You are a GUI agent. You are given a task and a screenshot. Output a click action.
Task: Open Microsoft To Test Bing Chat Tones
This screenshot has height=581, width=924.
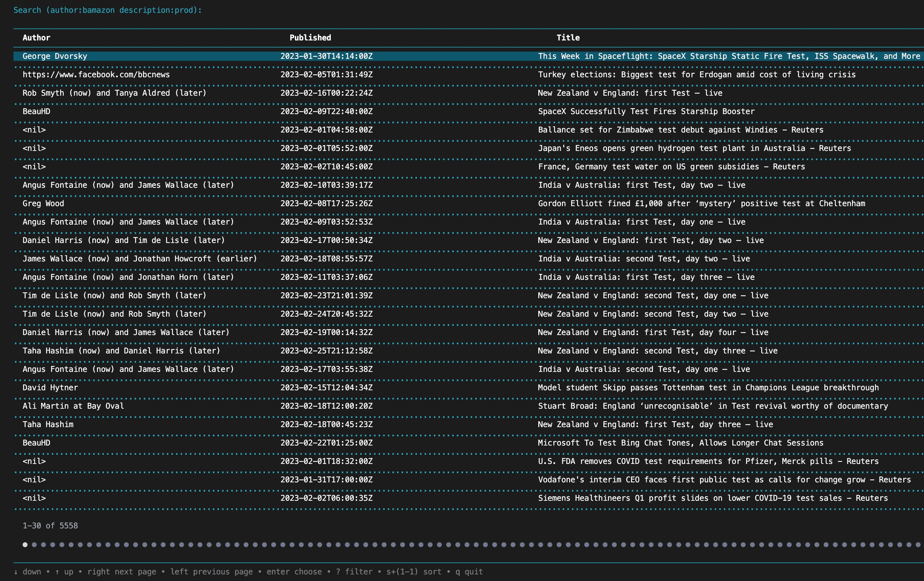click(680, 443)
